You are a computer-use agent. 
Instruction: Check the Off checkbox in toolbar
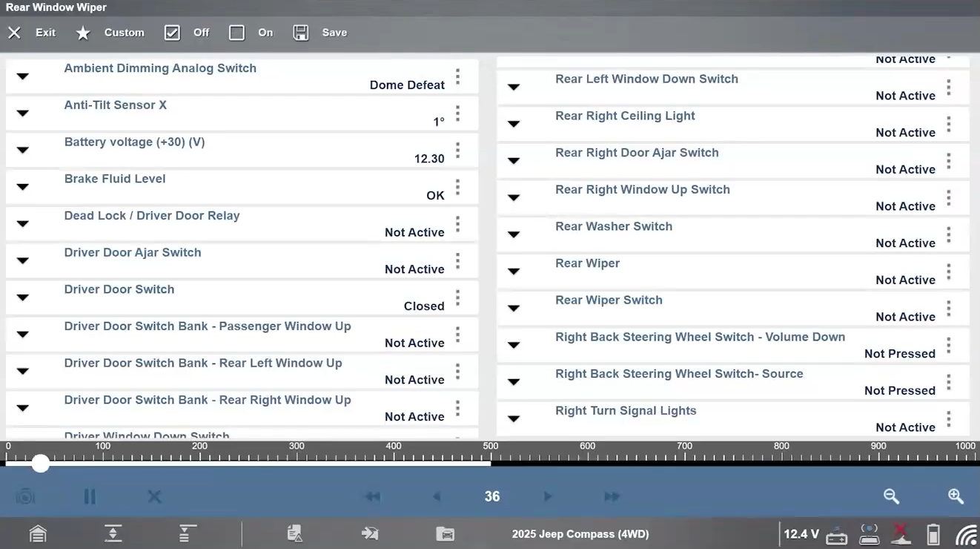[172, 33]
